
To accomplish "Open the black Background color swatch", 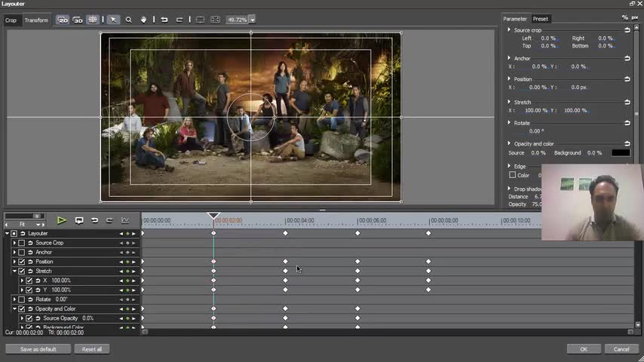I will click(x=620, y=153).
